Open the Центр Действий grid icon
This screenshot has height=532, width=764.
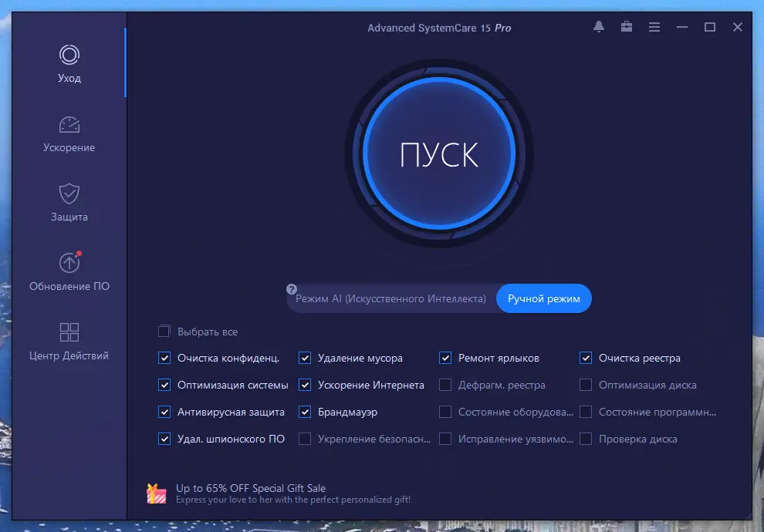click(69, 332)
